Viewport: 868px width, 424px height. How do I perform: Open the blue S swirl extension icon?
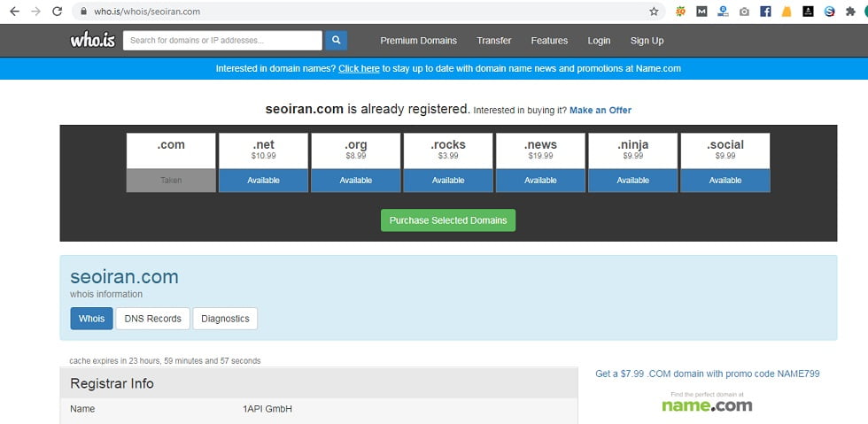[x=829, y=12]
